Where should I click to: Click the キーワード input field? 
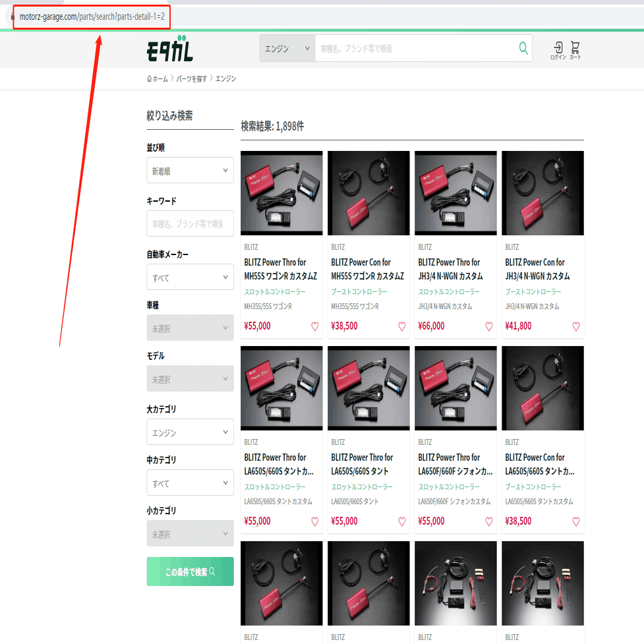pyautogui.click(x=190, y=223)
